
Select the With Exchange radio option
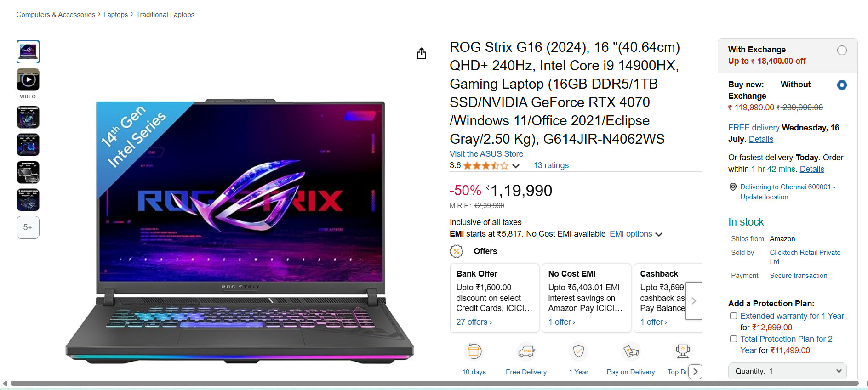click(x=842, y=51)
